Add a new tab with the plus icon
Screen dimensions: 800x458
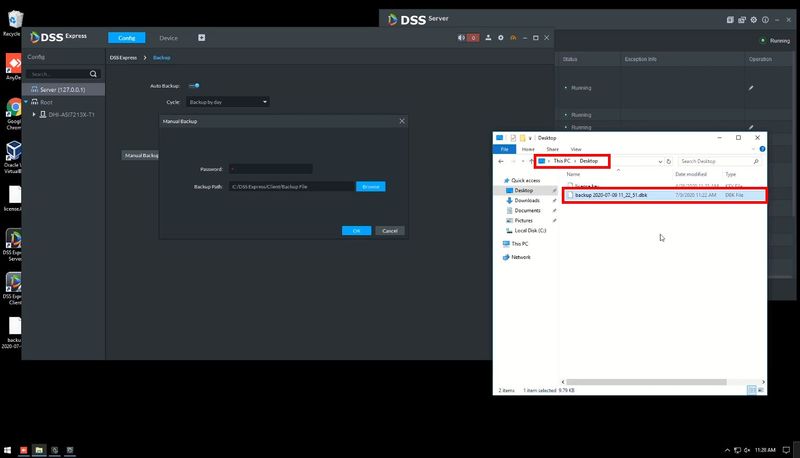point(202,38)
